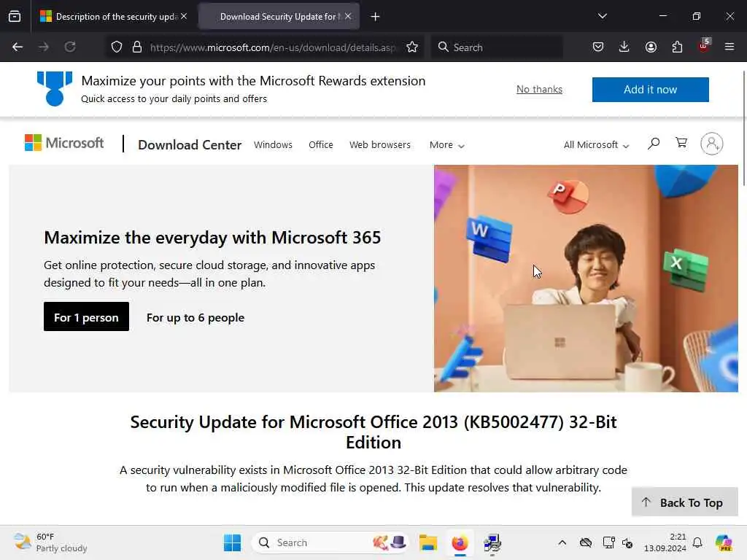Open the Windows Start button
Screen dimensions: 747x560
point(233,542)
